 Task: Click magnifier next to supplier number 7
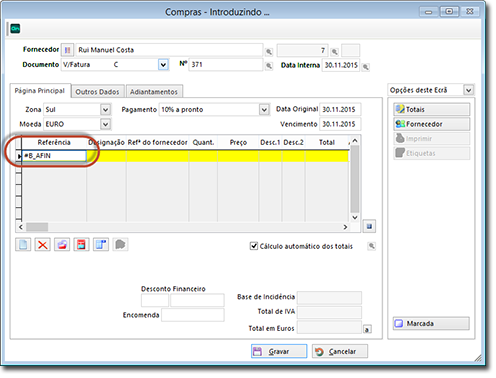[x=334, y=52]
